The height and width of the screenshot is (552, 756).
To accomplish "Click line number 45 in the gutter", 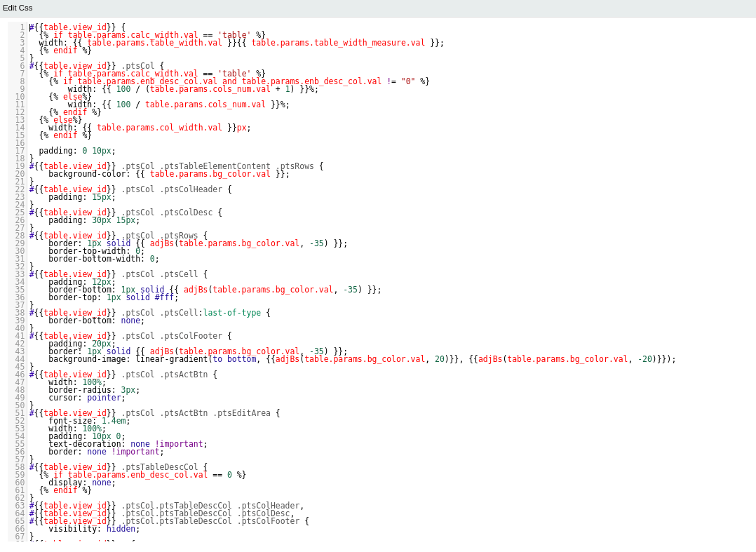I will (20, 367).
